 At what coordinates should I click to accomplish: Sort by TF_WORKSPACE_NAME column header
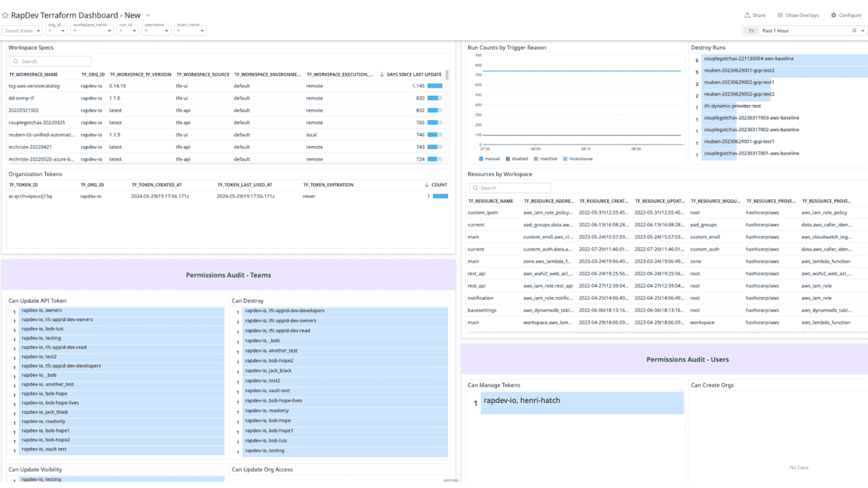tap(33, 75)
